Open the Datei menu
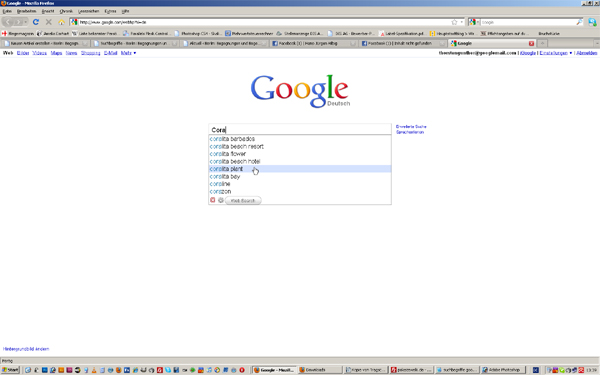 pos(7,11)
